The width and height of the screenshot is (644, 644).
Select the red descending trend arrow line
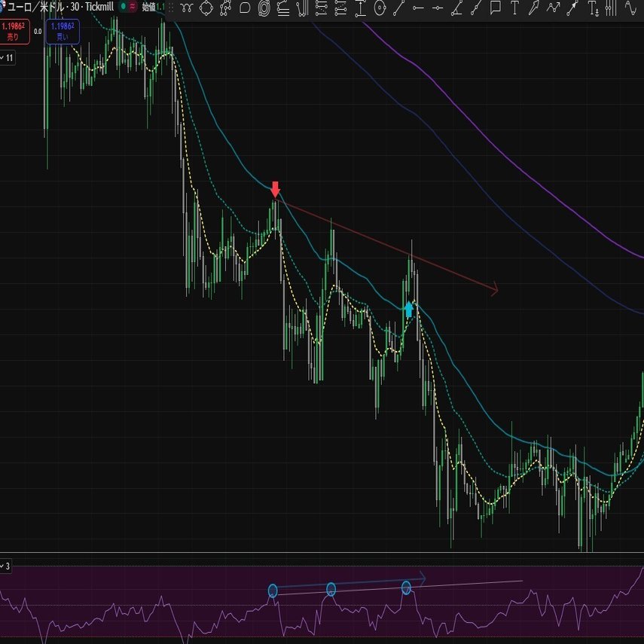click(388, 246)
